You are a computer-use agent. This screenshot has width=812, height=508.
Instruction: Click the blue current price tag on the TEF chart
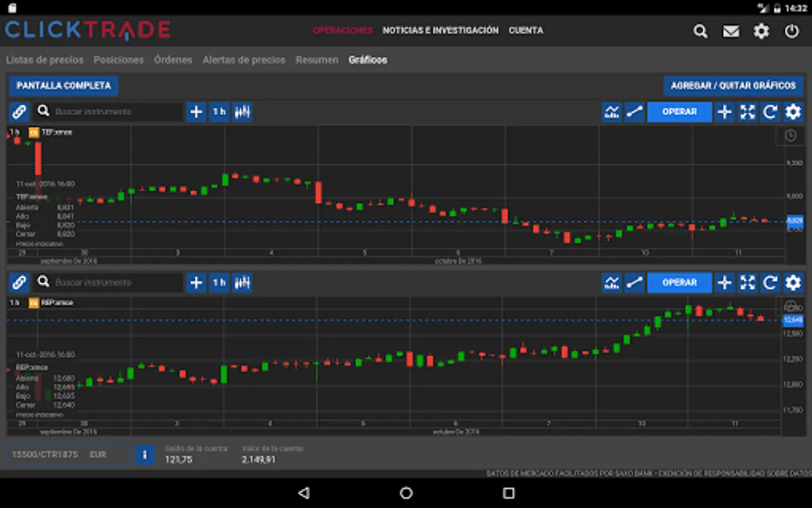click(795, 221)
